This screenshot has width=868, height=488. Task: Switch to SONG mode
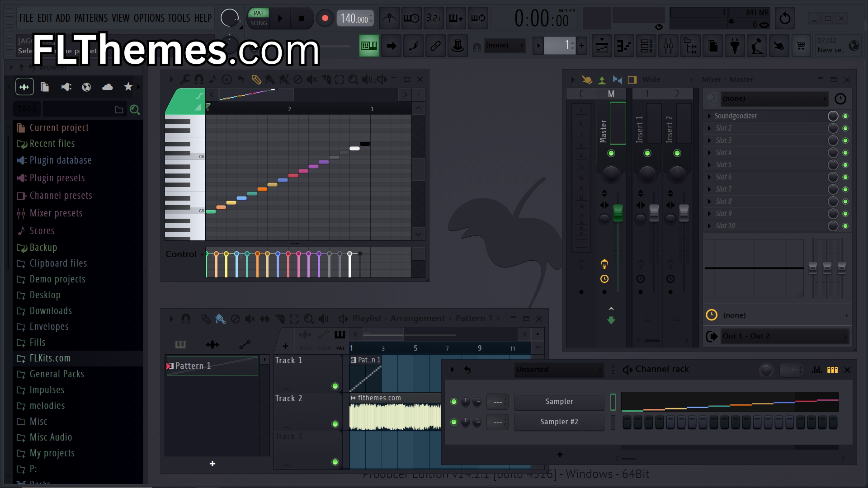pyautogui.click(x=259, y=23)
